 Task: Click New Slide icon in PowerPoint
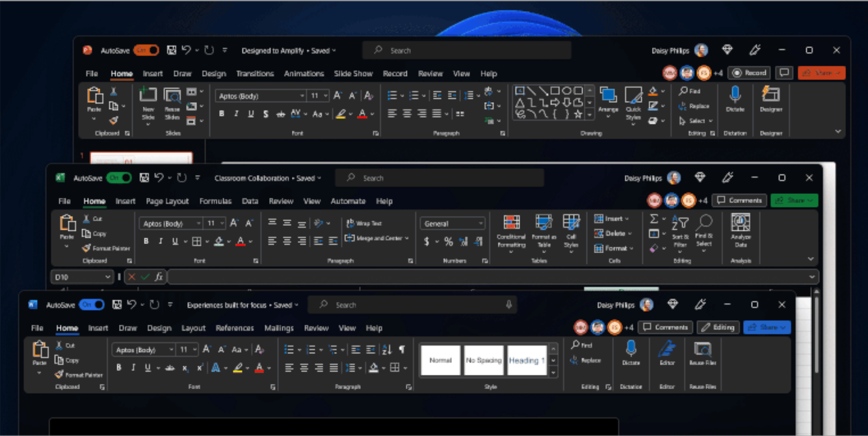pyautogui.click(x=148, y=95)
